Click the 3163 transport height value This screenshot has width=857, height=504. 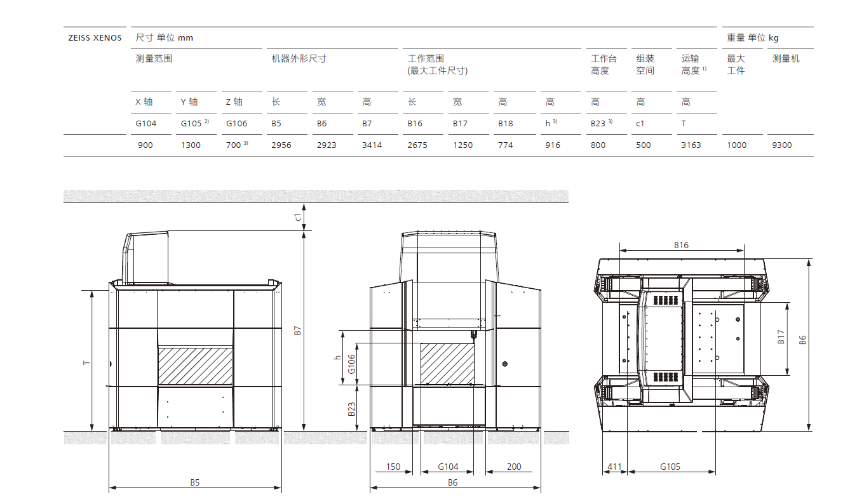coord(691,145)
